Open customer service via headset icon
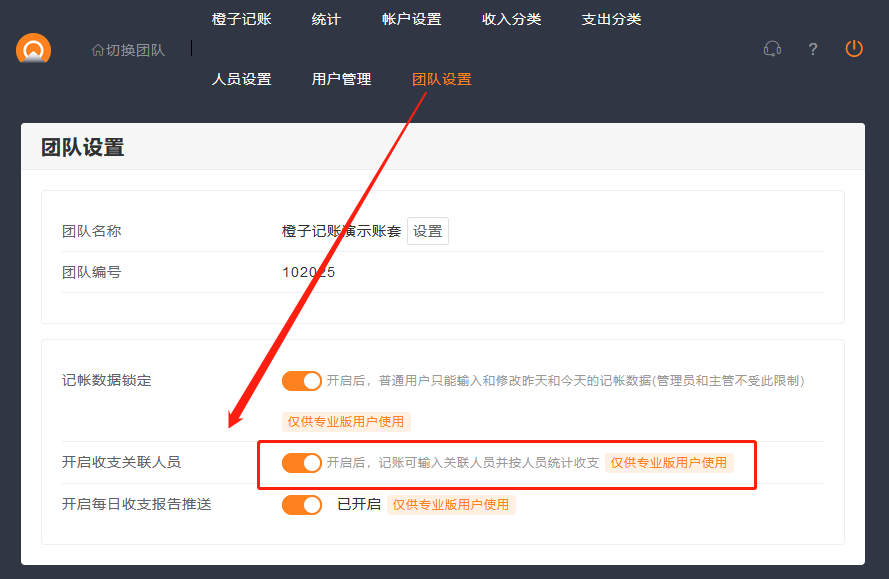 772,49
